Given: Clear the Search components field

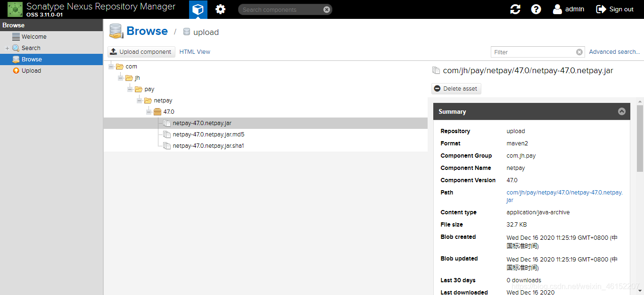Looking at the screenshot, I should 327,9.
